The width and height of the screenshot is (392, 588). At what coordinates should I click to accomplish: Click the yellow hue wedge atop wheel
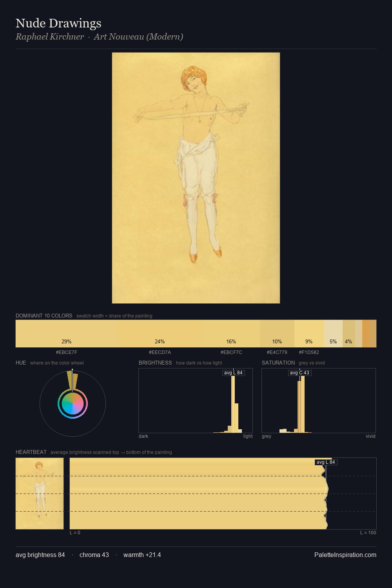(x=71, y=379)
